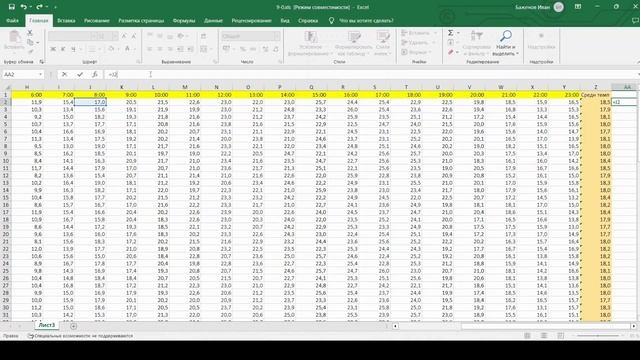Screen dimensions: 640x360
Task: Open Форматировать как таблицу icon
Action: (354, 37)
